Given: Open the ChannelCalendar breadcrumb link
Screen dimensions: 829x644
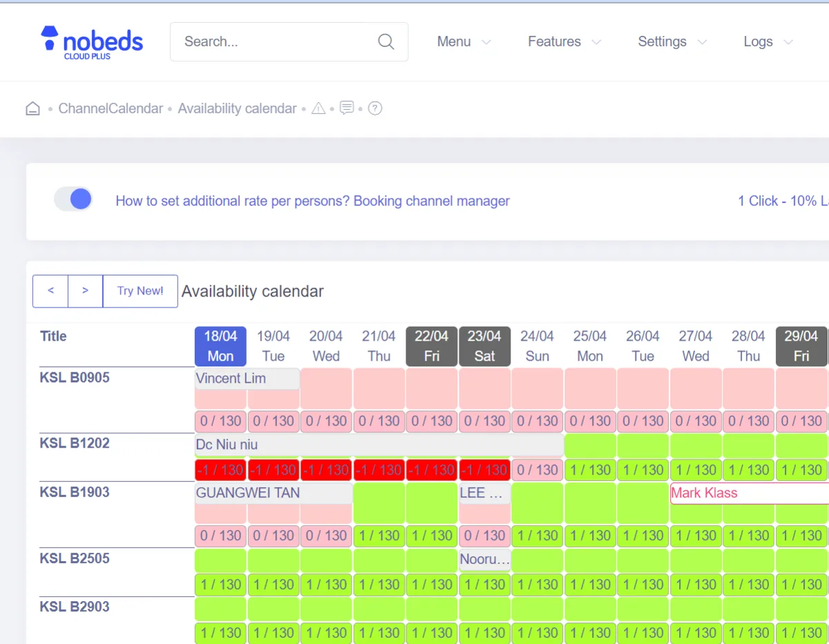Looking at the screenshot, I should coord(111,108).
